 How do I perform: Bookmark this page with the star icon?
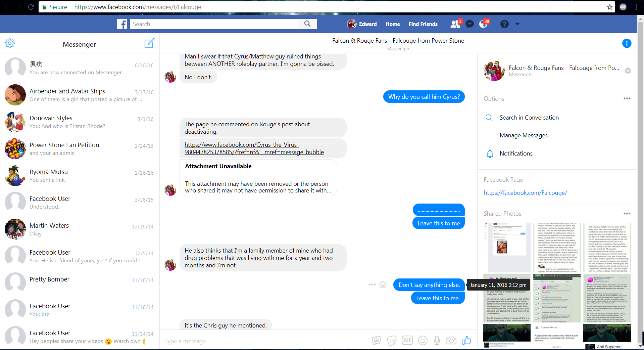pyautogui.click(x=609, y=7)
